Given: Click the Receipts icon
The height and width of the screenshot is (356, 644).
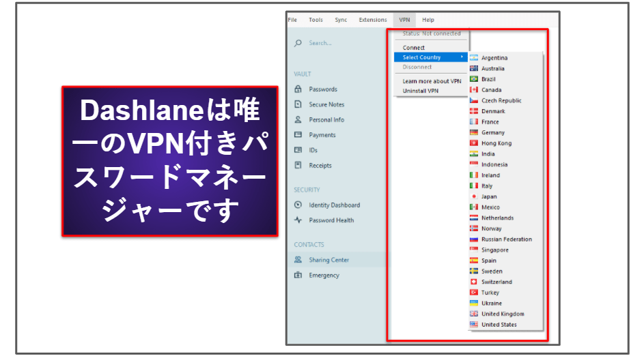Looking at the screenshot, I should point(298,165).
